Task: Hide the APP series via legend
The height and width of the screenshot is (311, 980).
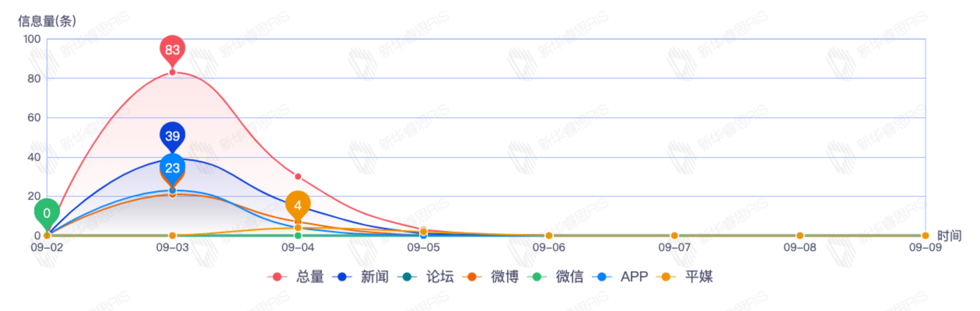Action: 621,277
